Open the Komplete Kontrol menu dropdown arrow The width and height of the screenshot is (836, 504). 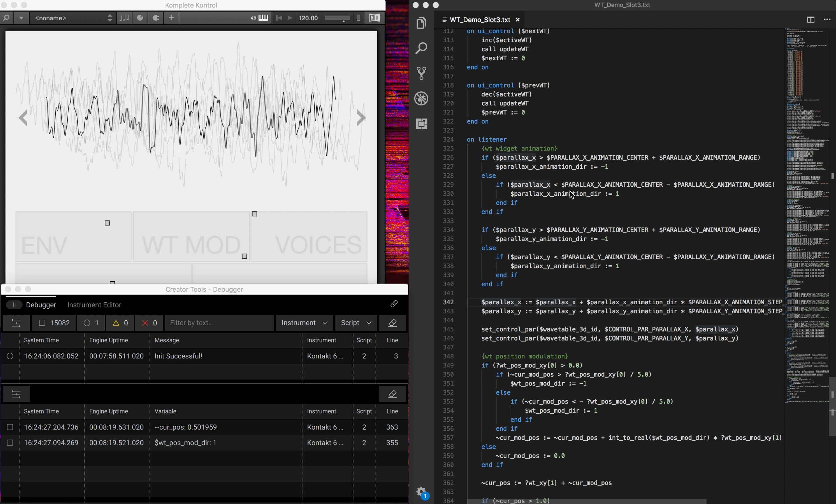click(21, 18)
